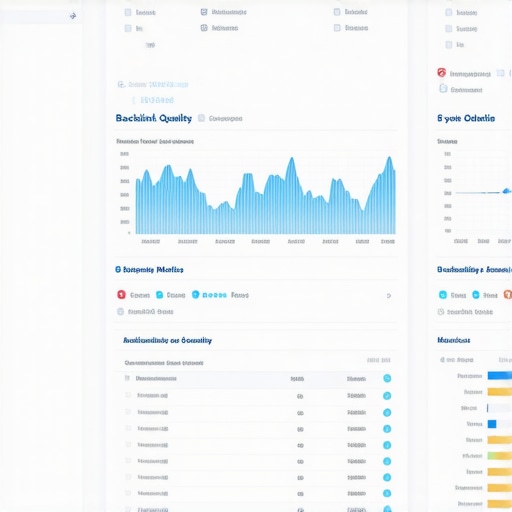Click the grey clock icon below the red badge in the main panel
The height and width of the screenshot is (512, 512).
coord(120,312)
